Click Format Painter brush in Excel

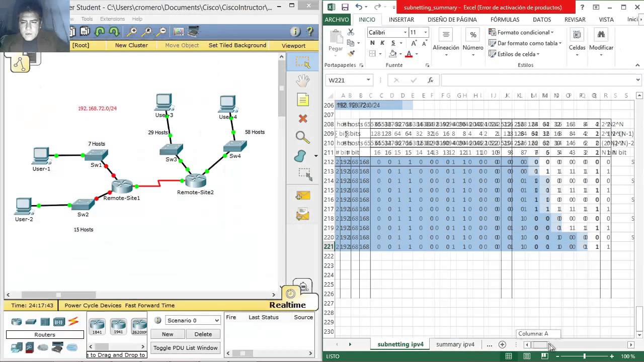tap(351, 53)
